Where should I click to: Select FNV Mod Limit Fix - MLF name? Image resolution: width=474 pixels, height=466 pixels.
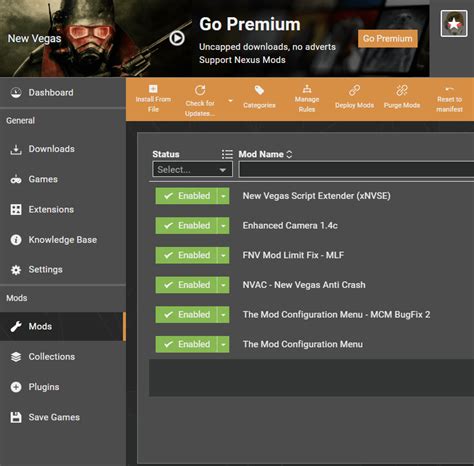293,255
